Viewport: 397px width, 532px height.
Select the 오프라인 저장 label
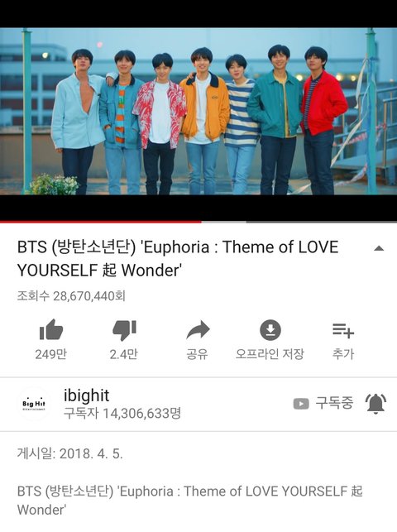click(x=270, y=354)
